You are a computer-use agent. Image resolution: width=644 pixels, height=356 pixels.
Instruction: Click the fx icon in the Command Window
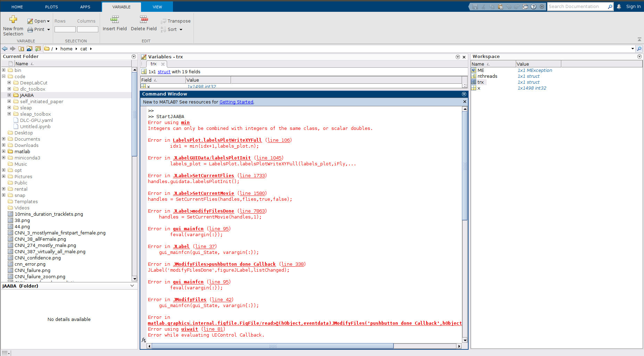pos(143,340)
